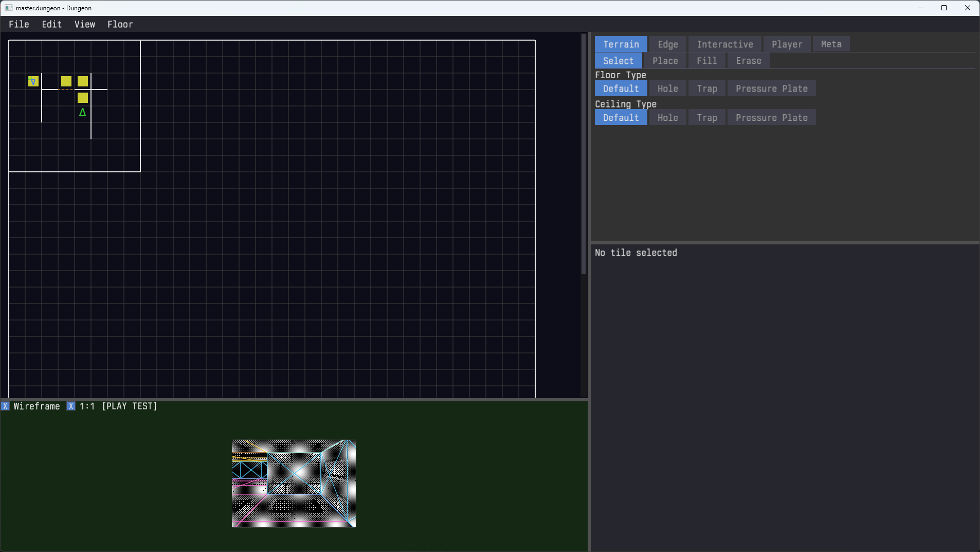Image resolution: width=980 pixels, height=552 pixels.
Task: Click the map editor vertical scrollbar
Action: [x=584, y=154]
